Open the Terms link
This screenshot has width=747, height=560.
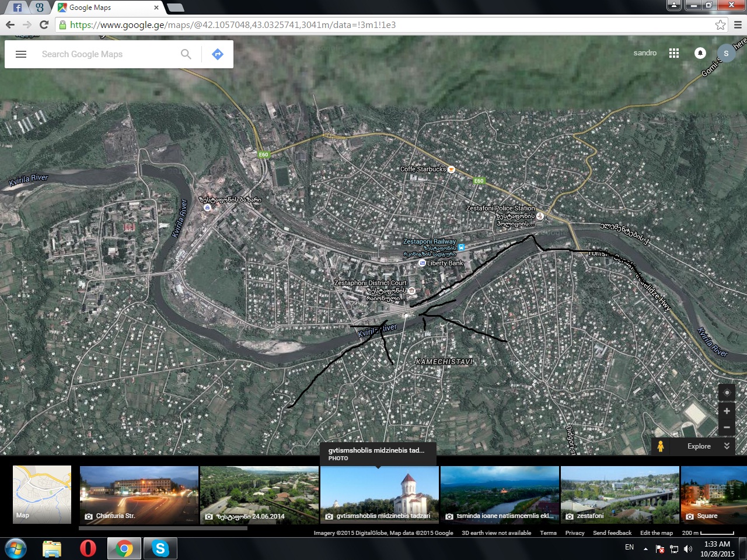pos(548,533)
